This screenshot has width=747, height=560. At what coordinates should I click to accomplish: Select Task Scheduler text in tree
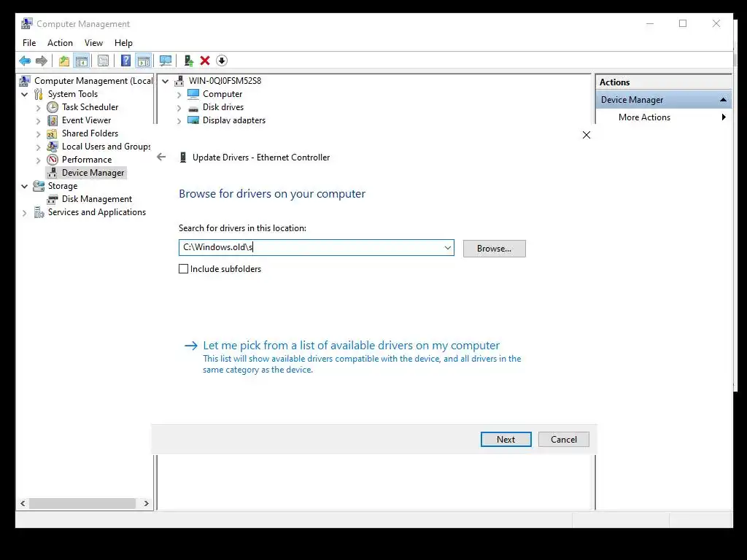pos(90,107)
